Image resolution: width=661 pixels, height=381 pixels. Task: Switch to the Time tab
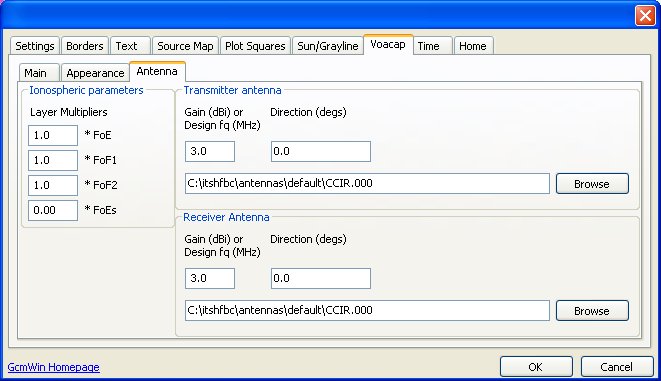433,46
